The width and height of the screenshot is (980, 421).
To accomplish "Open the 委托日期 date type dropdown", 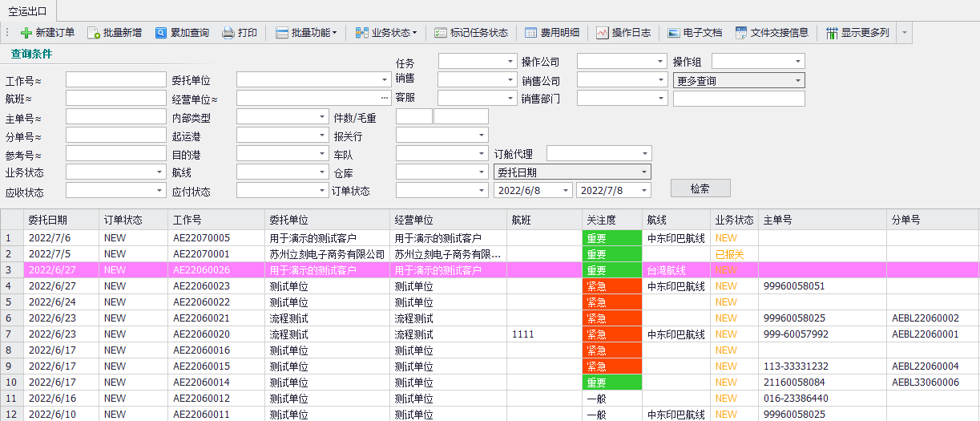I will (x=572, y=172).
